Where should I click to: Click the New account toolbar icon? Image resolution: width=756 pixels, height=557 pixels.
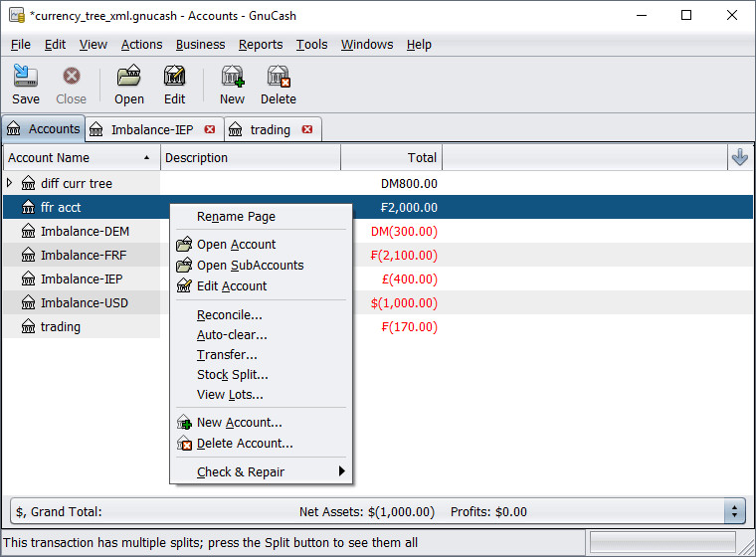[232, 85]
